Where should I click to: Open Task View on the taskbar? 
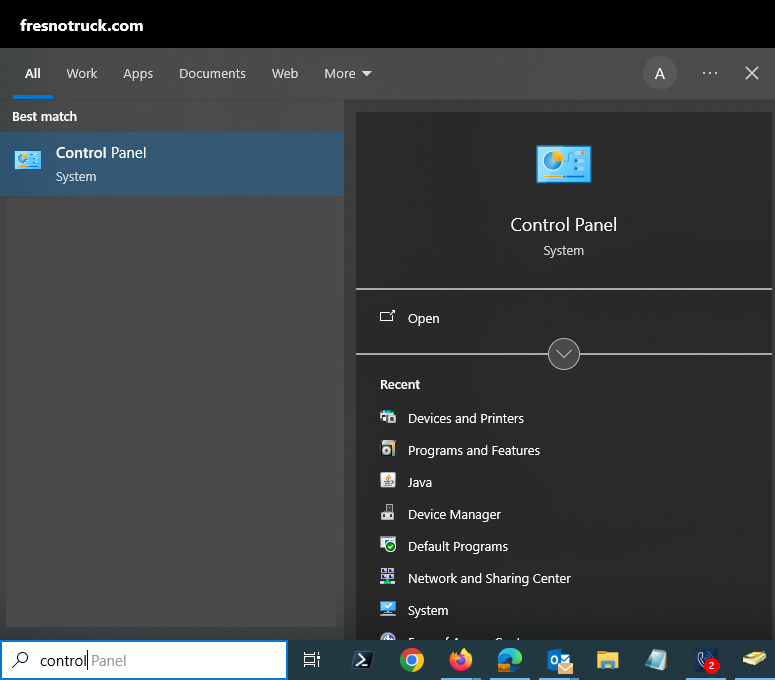coord(312,660)
